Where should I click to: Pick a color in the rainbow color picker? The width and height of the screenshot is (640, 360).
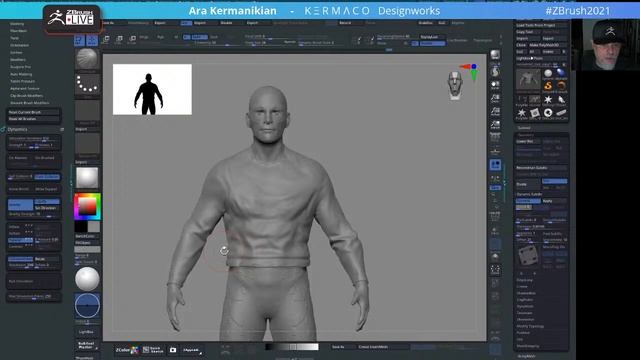pyautogui.click(x=87, y=207)
